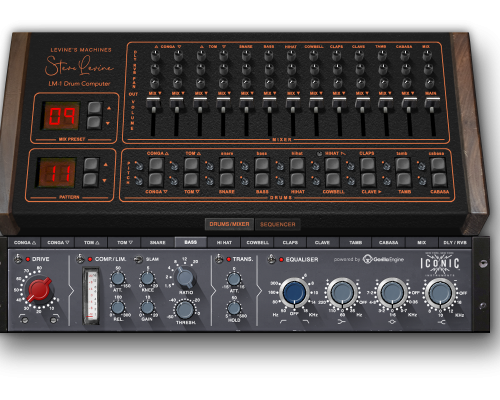This screenshot has height=400, width=500.
Task: Trigger the Conga down drum pad
Action: point(156,180)
